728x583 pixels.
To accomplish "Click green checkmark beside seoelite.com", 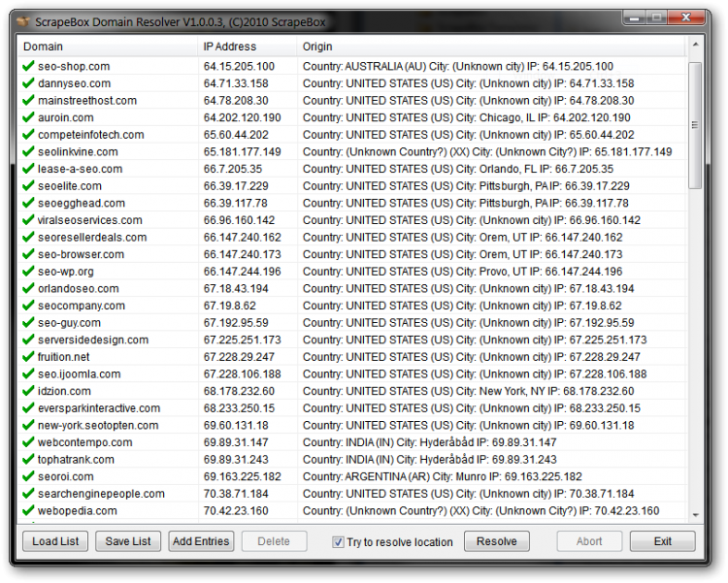I will coord(28,185).
